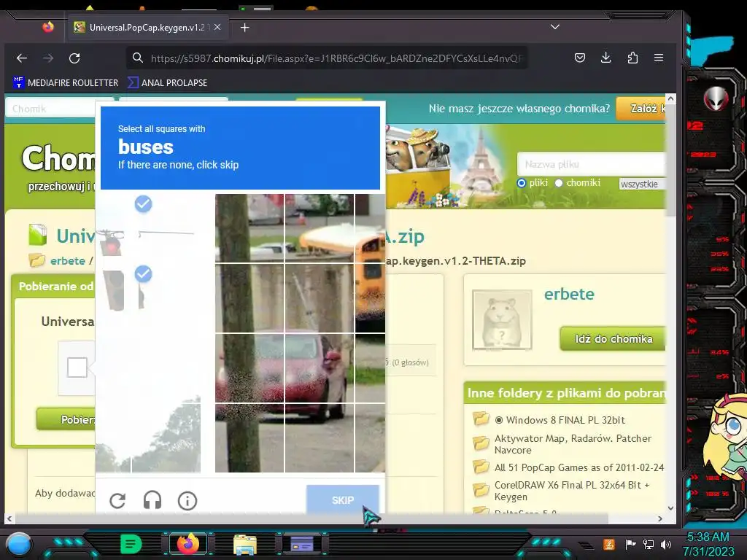Click the browser Back arrow

22,58
